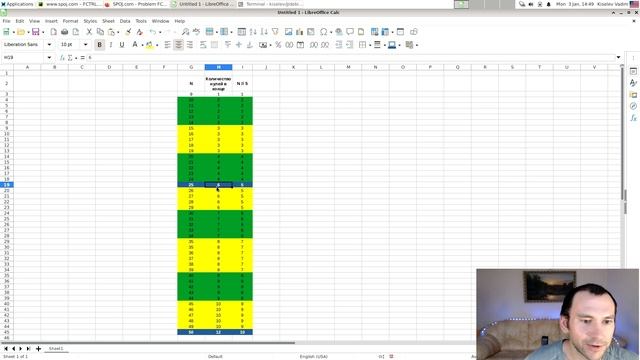The height and width of the screenshot is (360, 640).
Task: Toggle Bold formatting button
Action: [99, 44]
